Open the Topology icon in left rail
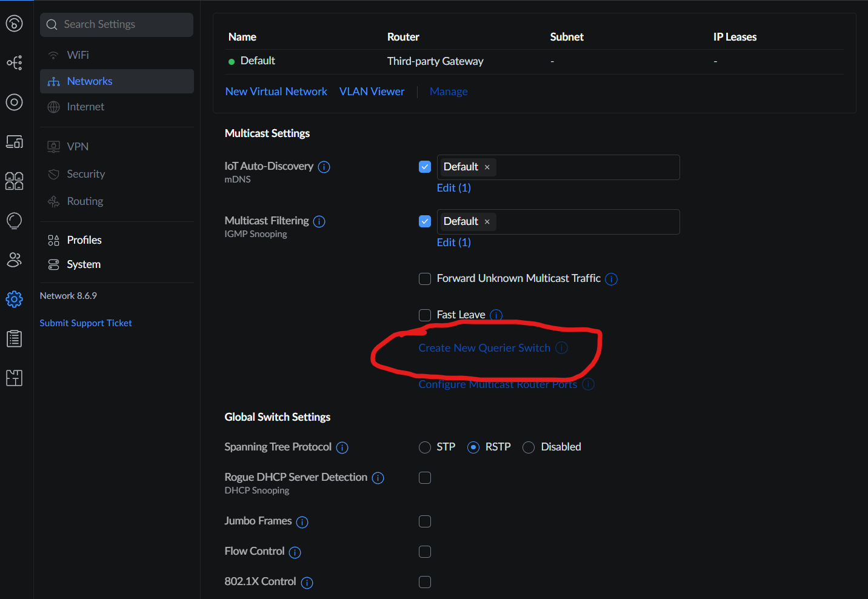 click(15, 62)
